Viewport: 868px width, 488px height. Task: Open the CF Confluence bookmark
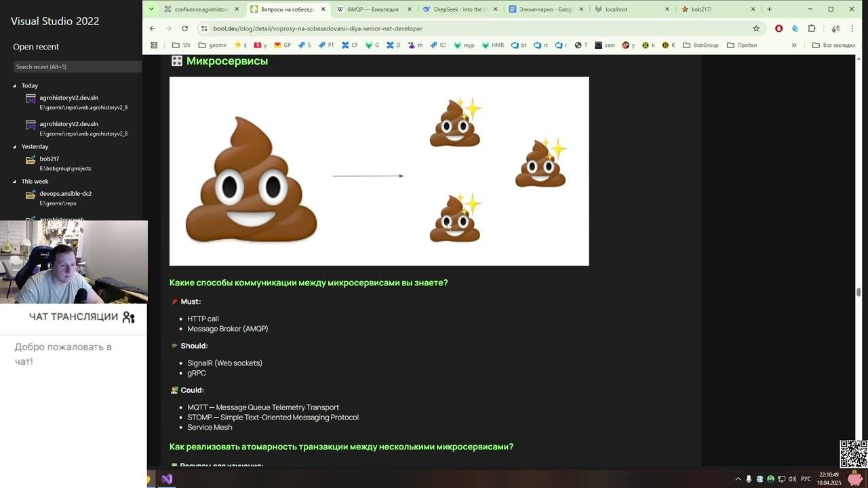click(350, 45)
